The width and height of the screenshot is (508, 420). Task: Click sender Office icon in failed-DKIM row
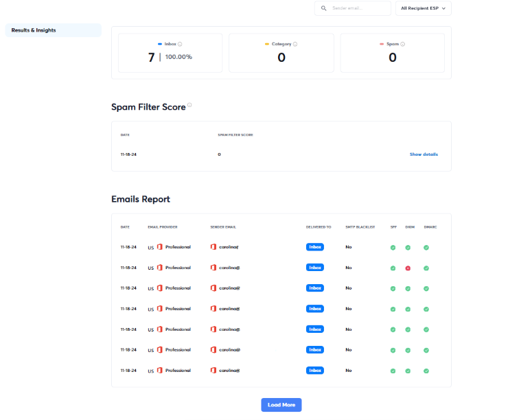point(213,268)
